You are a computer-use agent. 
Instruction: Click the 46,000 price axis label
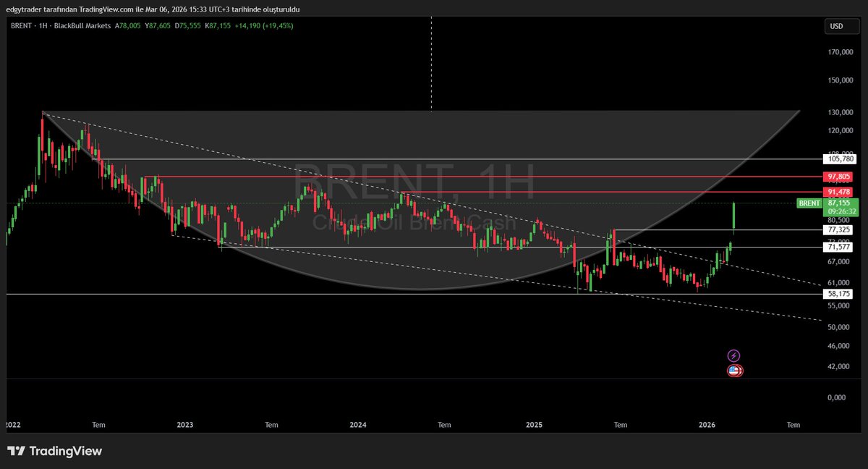[838, 347]
